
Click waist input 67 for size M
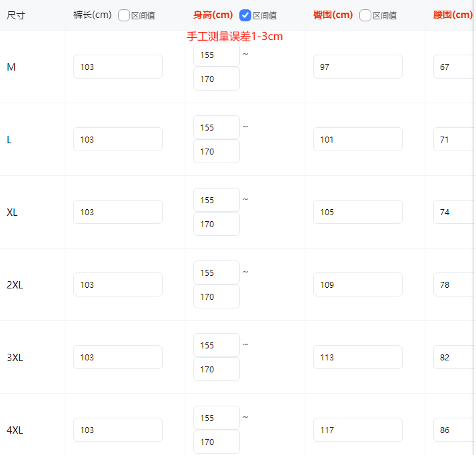tap(454, 67)
